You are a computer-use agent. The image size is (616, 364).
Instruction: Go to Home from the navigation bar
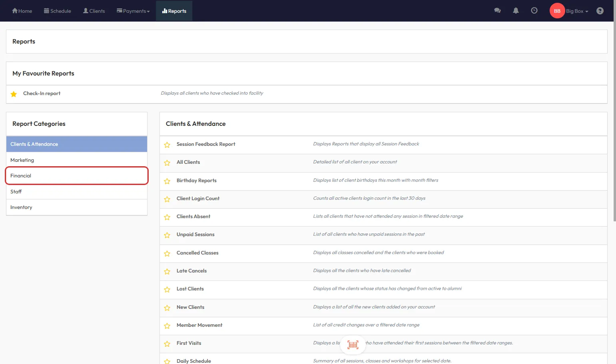coord(22,11)
